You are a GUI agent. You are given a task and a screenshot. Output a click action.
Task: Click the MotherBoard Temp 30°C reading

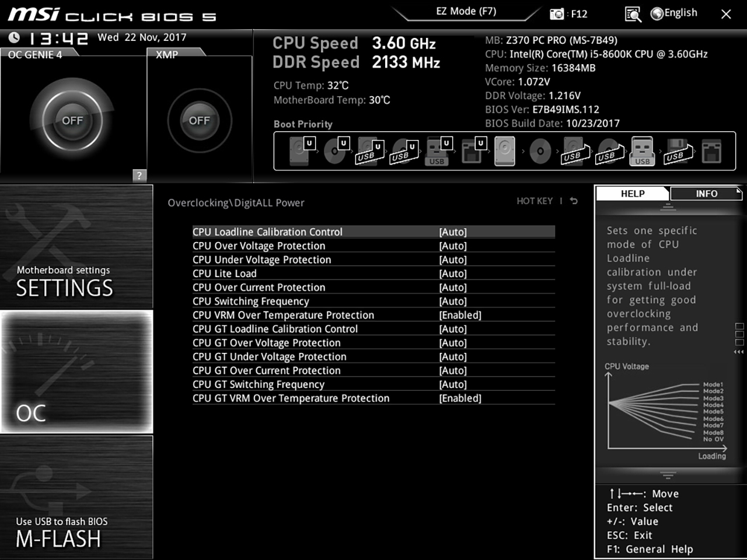331,100
